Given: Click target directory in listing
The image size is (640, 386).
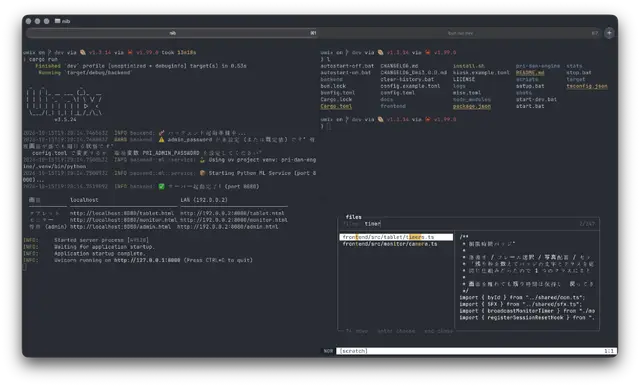Looking at the screenshot, I should (576, 79).
